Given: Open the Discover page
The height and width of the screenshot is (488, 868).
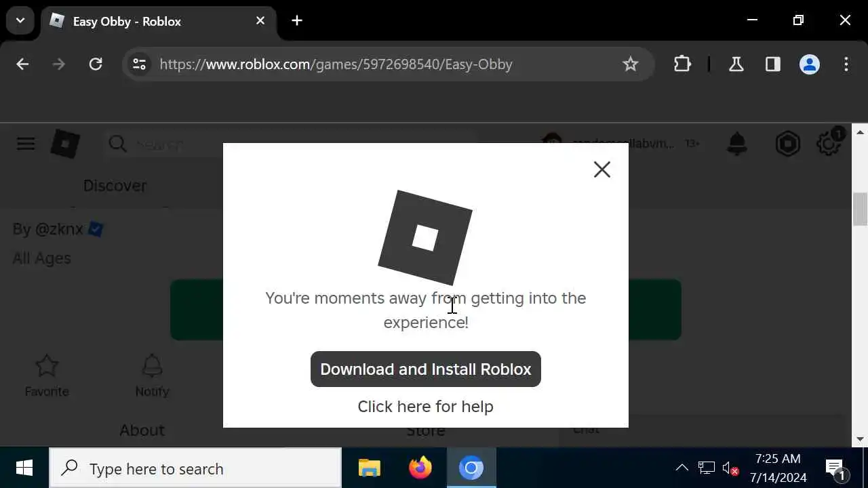Looking at the screenshot, I should (115, 186).
